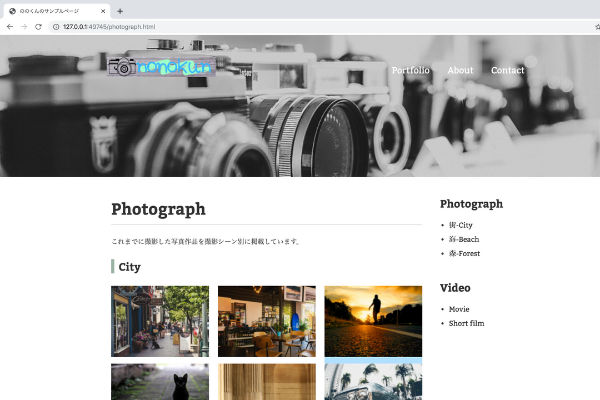Viewport: 600px width, 400px height.
Task: Go to 海-Beach sidebar link
Action: 464,239
